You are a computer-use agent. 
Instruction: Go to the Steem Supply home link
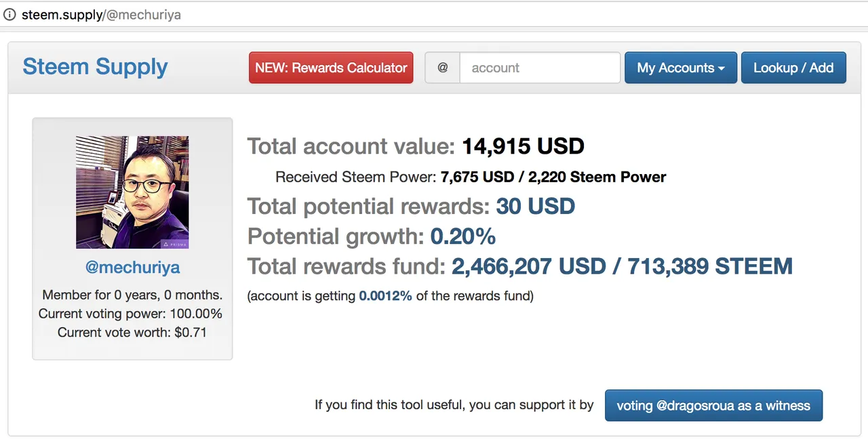point(95,67)
